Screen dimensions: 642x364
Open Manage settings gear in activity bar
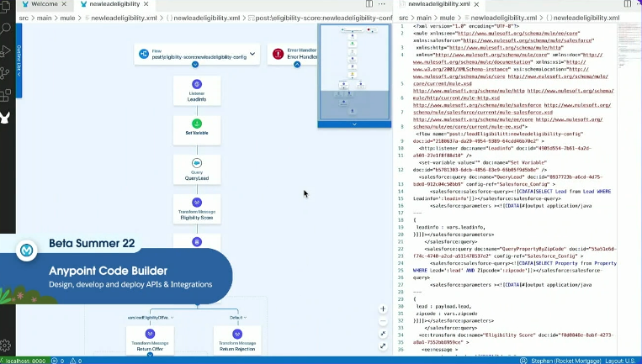coord(5,346)
